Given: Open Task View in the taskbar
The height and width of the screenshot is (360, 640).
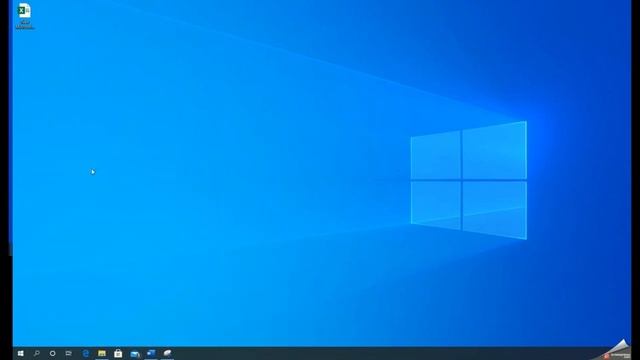Looking at the screenshot, I should pos(69,353).
